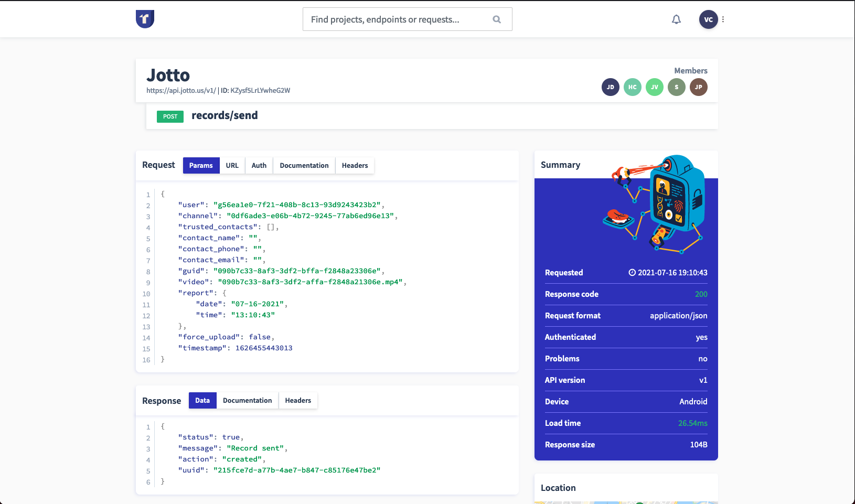This screenshot has height=504, width=855.
Task: Open the notifications bell
Action: (677, 19)
